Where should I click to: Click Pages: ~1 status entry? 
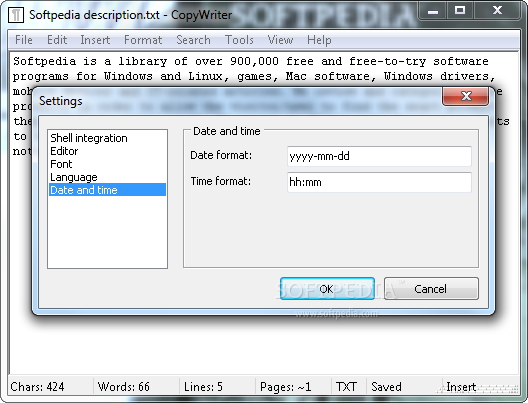(x=286, y=387)
